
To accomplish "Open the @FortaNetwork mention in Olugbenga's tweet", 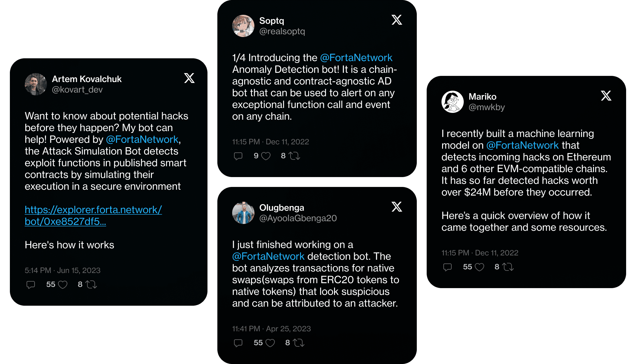I will pyautogui.click(x=268, y=256).
